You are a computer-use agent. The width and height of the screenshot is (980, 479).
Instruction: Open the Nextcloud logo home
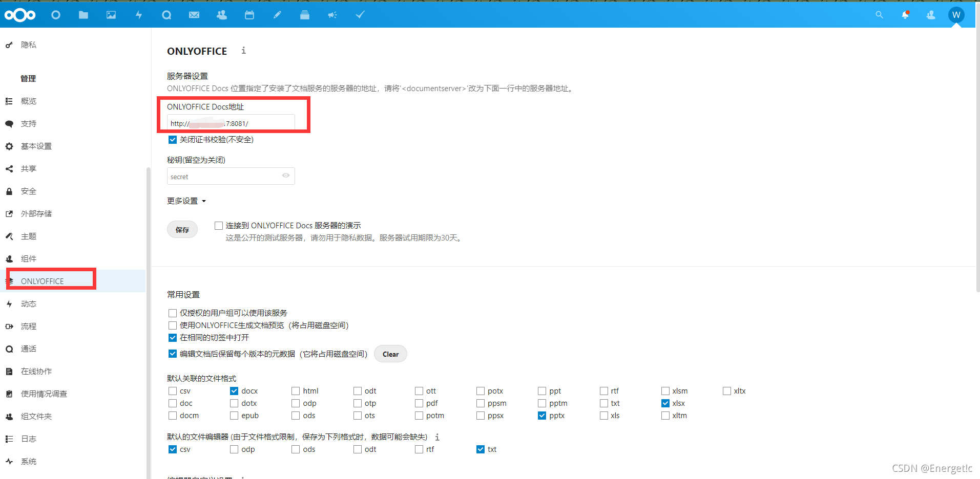tap(20, 15)
